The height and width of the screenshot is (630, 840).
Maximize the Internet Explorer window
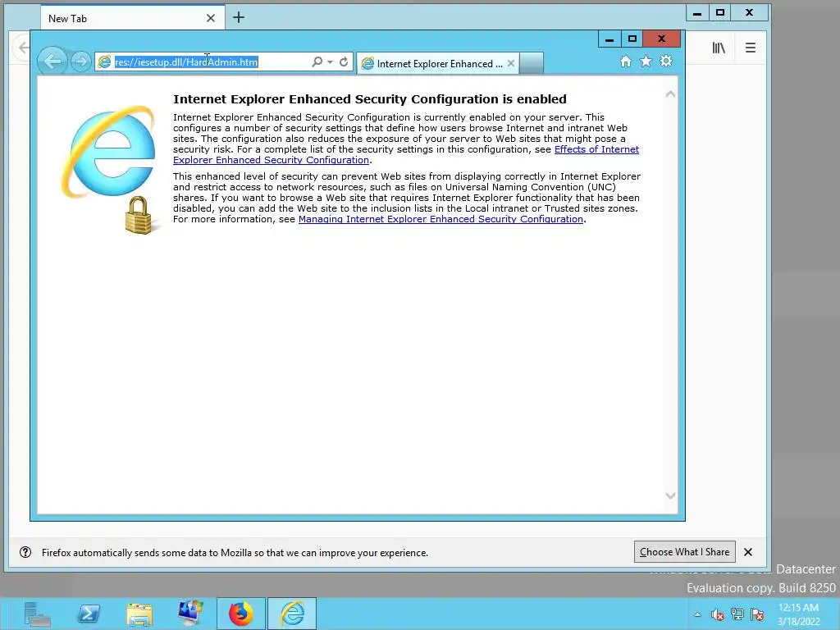632,39
